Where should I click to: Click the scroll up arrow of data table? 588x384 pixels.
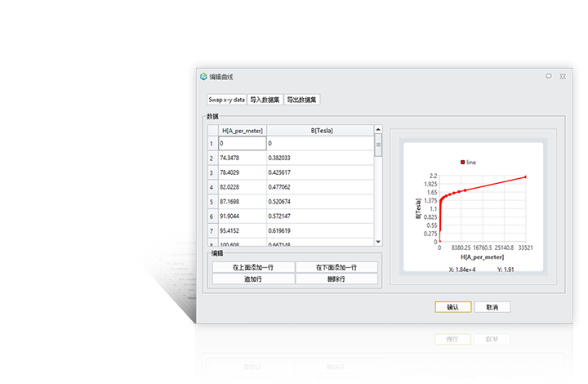pos(377,130)
